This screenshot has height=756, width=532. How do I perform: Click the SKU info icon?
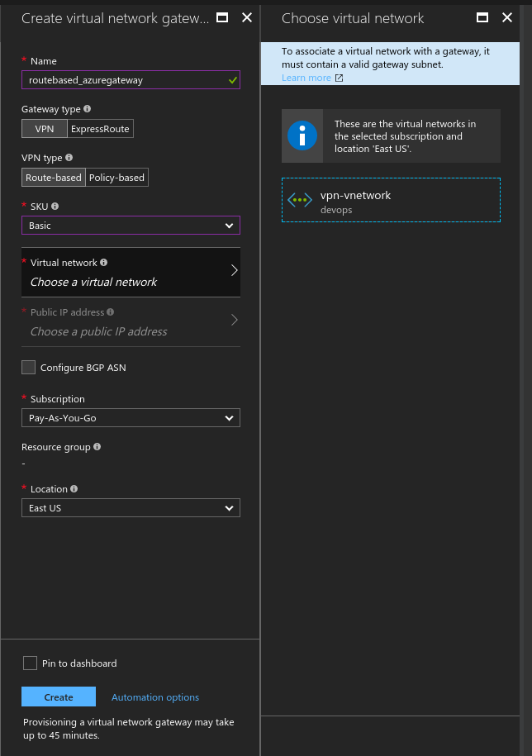point(55,207)
